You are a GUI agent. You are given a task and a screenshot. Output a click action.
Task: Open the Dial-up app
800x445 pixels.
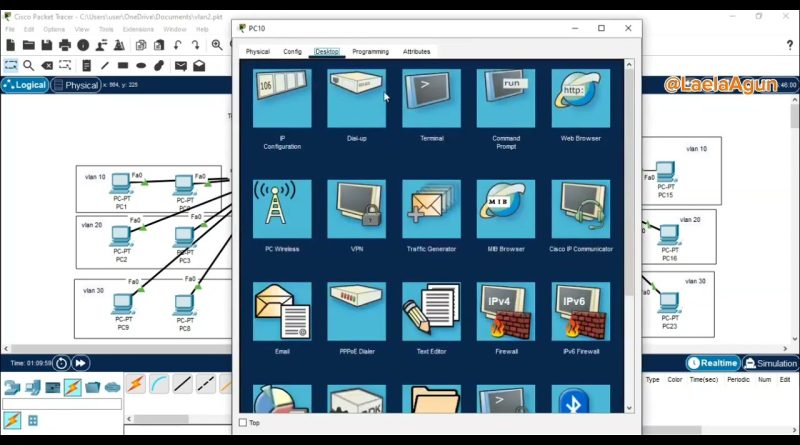pyautogui.click(x=357, y=98)
